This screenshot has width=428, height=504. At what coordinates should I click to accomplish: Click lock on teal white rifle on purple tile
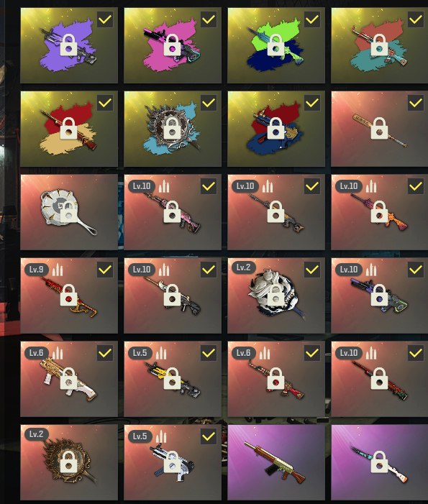[x=379, y=462]
